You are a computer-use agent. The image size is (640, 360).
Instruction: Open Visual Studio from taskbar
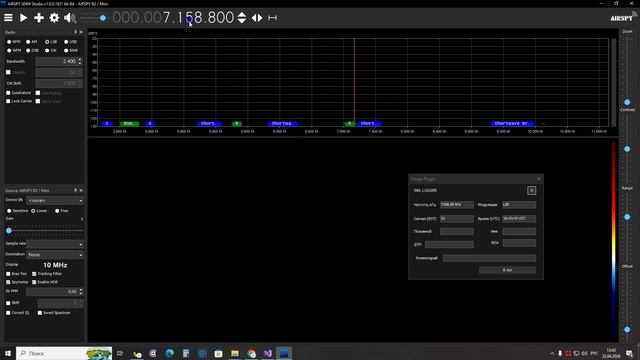pos(267,353)
